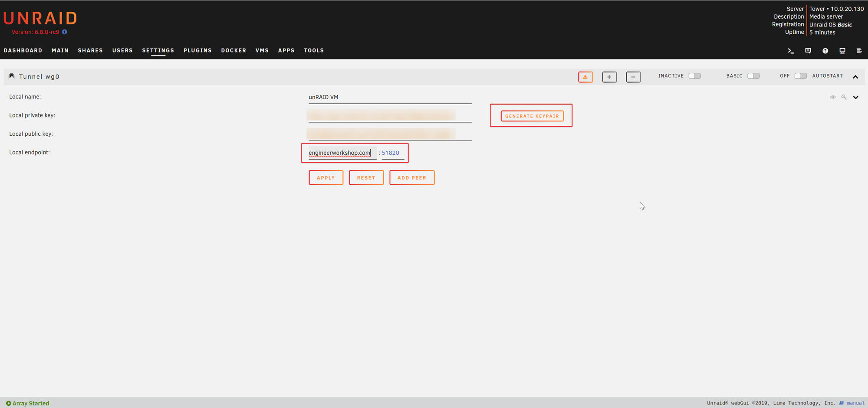Open the Users menu
The height and width of the screenshot is (408, 868).
pyautogui.click(x=122, y=50)
